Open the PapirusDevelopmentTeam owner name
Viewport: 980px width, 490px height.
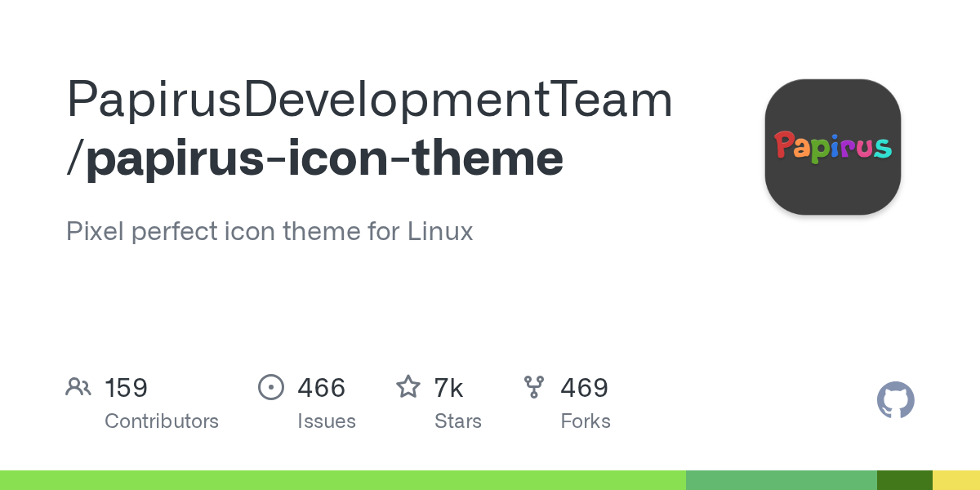pyautogui.click(x=369, y=99)
